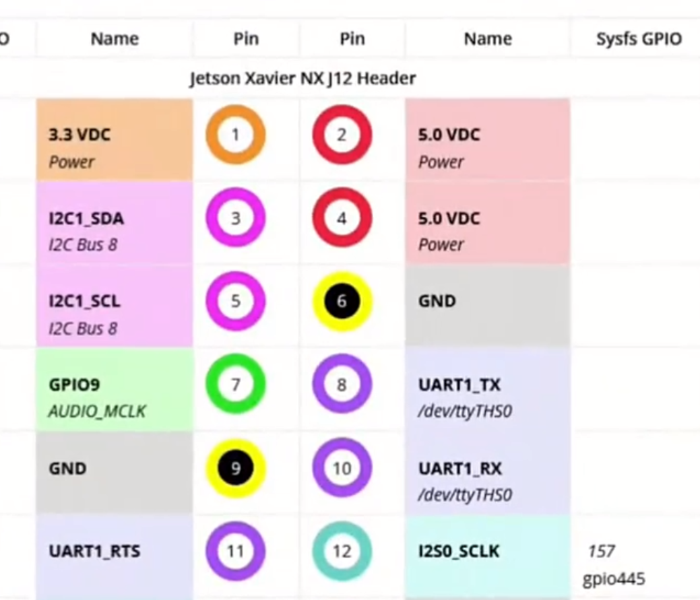The height and width of the screenshot is (600, 700).
Task: Click the I2C Bus 8 label under I2C1_SDA
Action: (x=83, y=245)
